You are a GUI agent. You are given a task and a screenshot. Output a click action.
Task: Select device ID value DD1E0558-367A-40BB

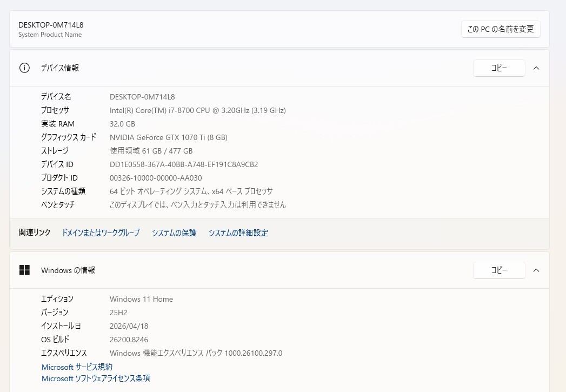click(x=184, y=164)
